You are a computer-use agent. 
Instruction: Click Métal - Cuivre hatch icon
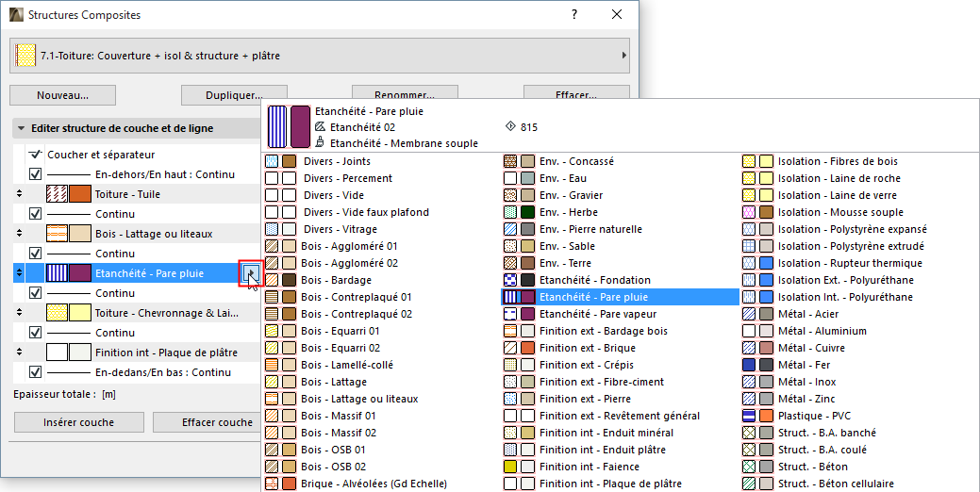tap(749, 348)
